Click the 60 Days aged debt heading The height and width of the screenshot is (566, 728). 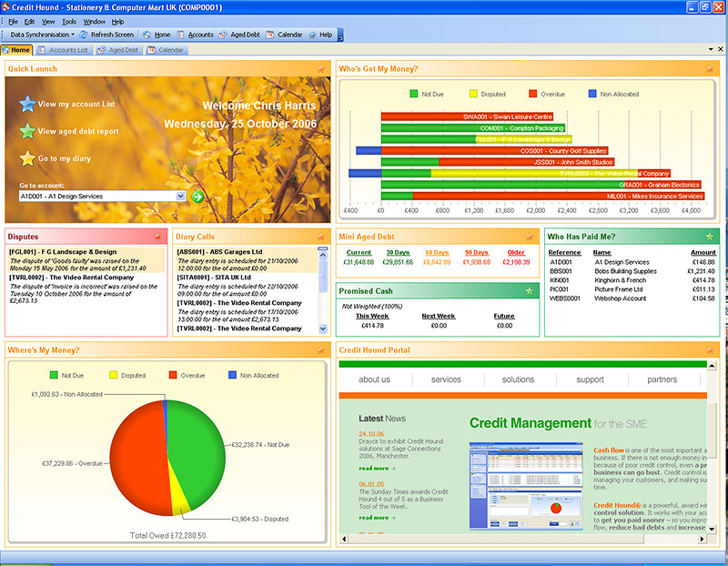point(437,253)
